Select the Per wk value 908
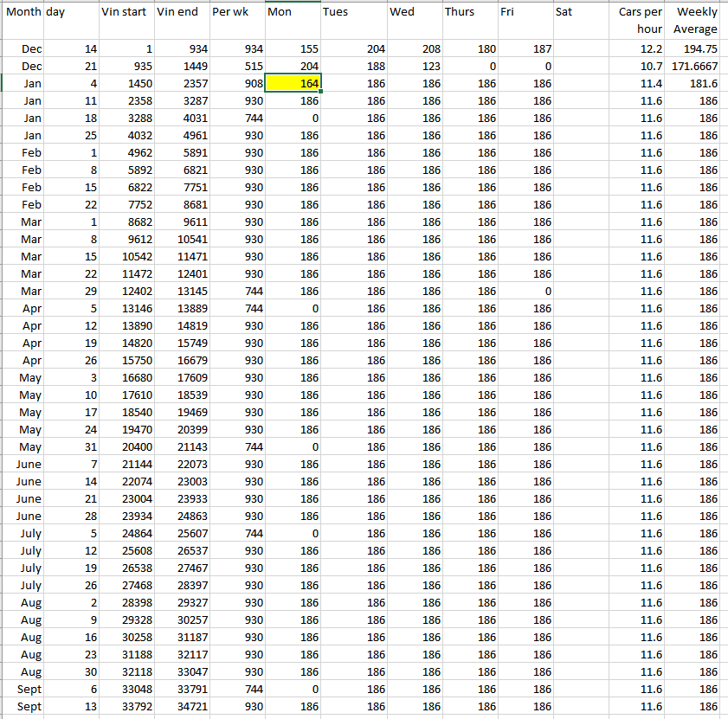The height and width of the screenshot is (719, 728). 236,84
